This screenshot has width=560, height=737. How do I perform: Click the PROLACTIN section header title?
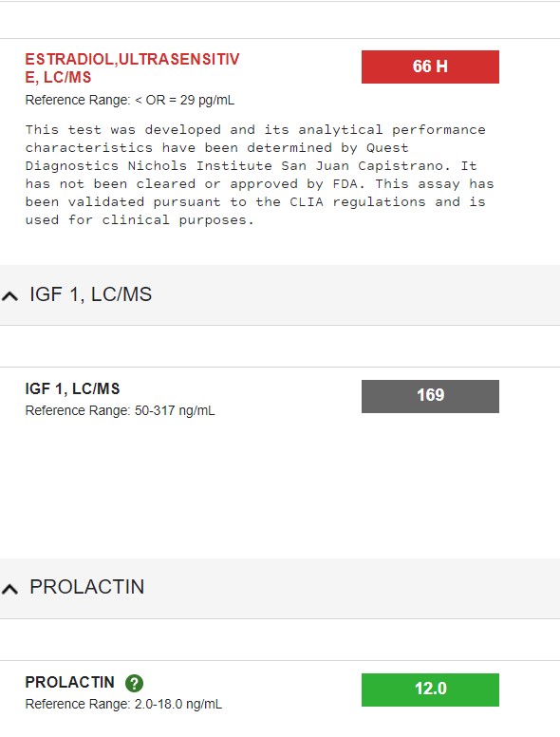tap(87, 587)
